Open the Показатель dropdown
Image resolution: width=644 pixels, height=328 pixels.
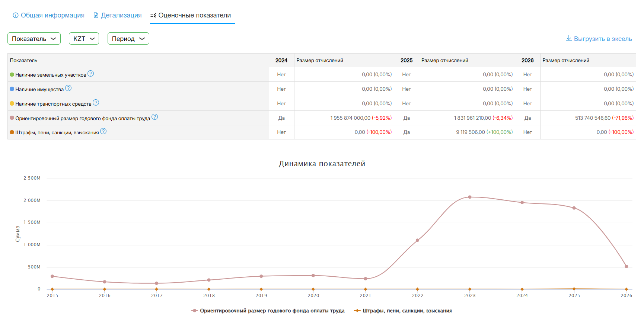tap(34, 39)
